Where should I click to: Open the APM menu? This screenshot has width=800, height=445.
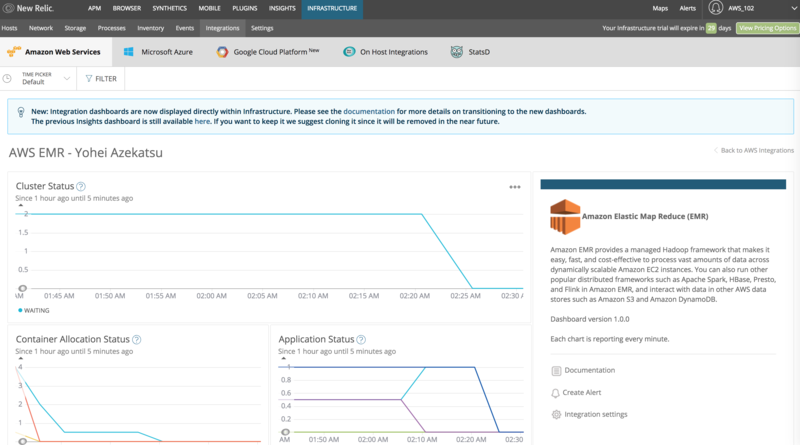[94, 8]
